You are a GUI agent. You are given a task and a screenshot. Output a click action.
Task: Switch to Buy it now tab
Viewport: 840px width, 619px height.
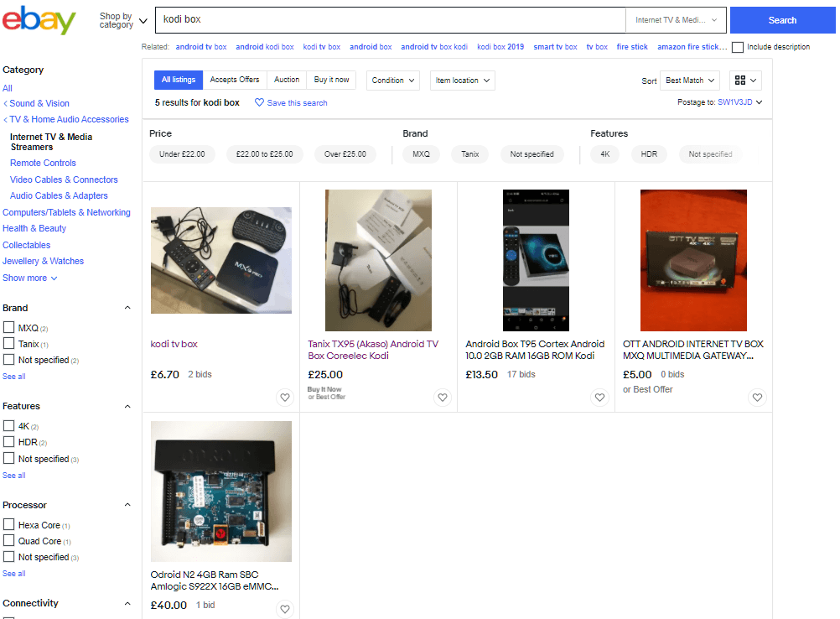click(332, 80)
